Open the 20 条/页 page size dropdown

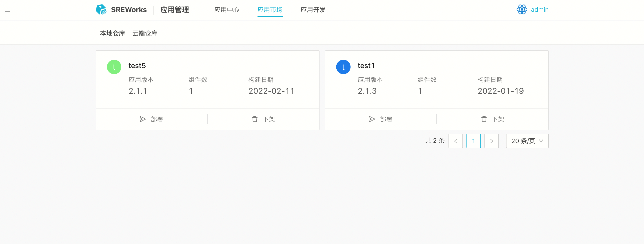(x=527, y=141)
